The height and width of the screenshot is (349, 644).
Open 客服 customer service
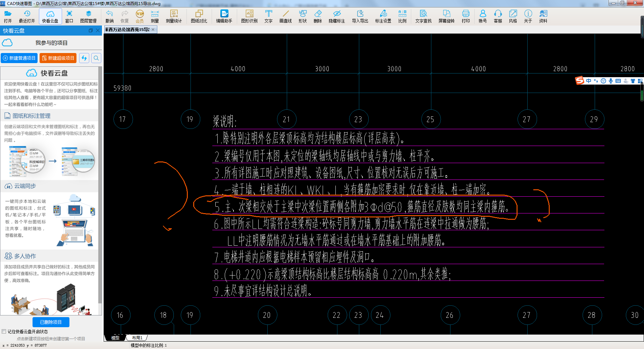point(498,16)
